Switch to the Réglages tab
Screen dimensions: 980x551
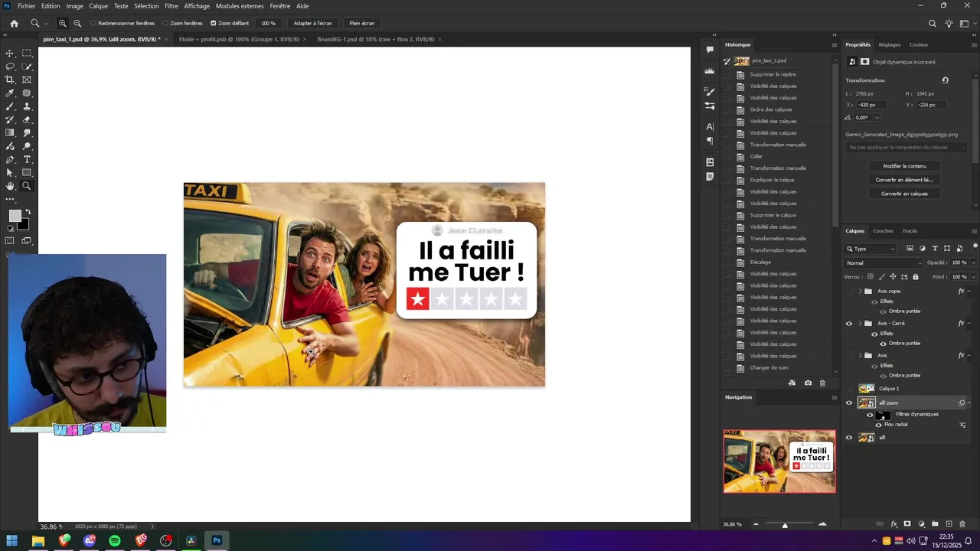pos(890,45)
